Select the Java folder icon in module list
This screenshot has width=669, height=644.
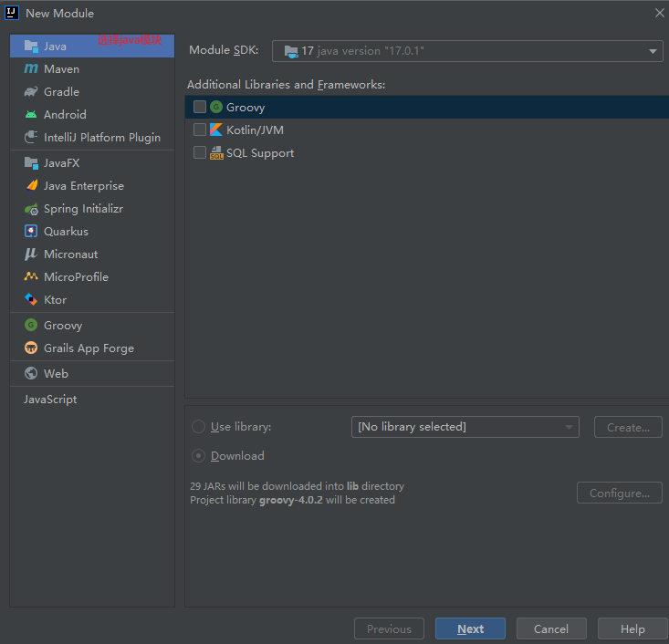coord(31,46)
